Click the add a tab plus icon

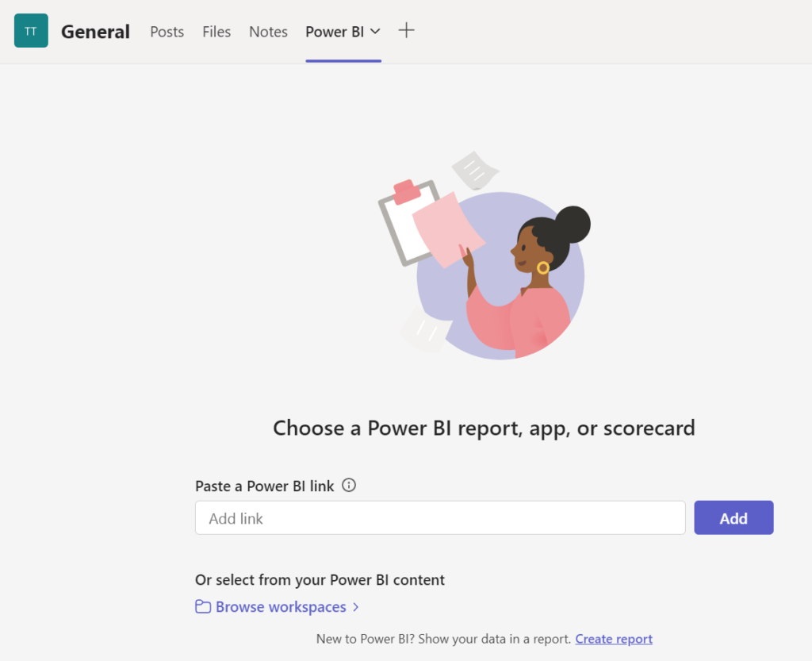tap(407, 31)
